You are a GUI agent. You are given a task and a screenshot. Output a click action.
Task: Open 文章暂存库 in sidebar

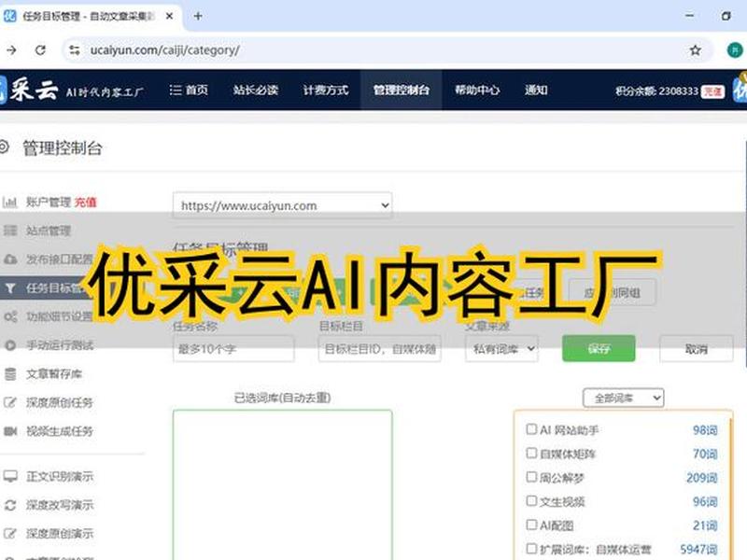(x=54, y=374)
